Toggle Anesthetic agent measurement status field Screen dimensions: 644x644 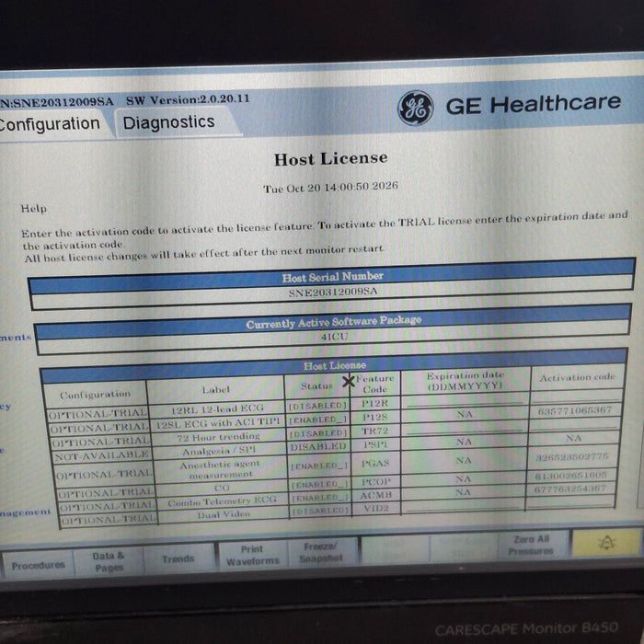click(x=319, y=466)
